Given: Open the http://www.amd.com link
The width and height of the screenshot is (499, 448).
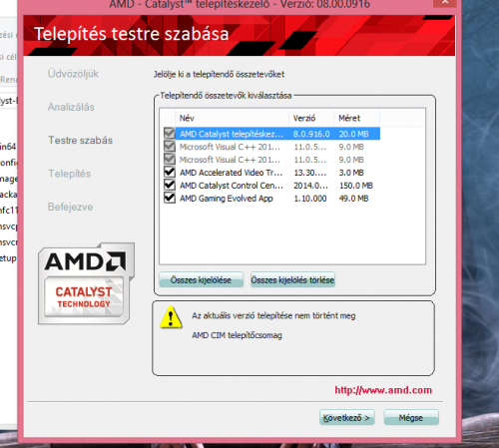Looking at the screenshot, I should (383, 390).
